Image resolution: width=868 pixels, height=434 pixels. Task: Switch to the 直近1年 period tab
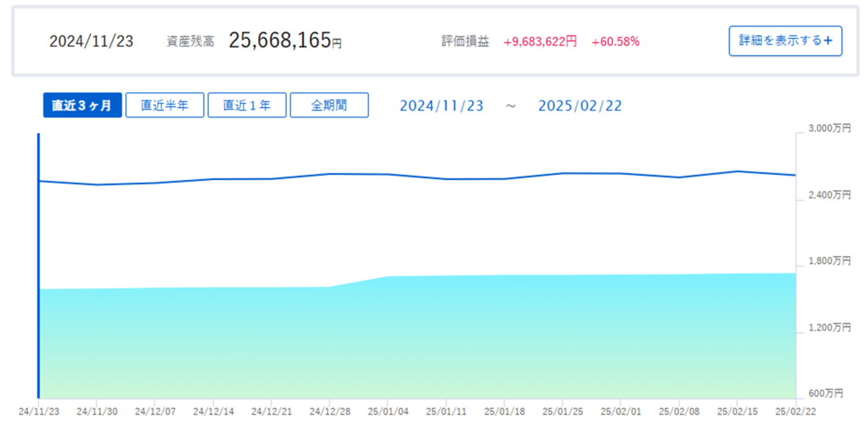(x=247, y=105)
